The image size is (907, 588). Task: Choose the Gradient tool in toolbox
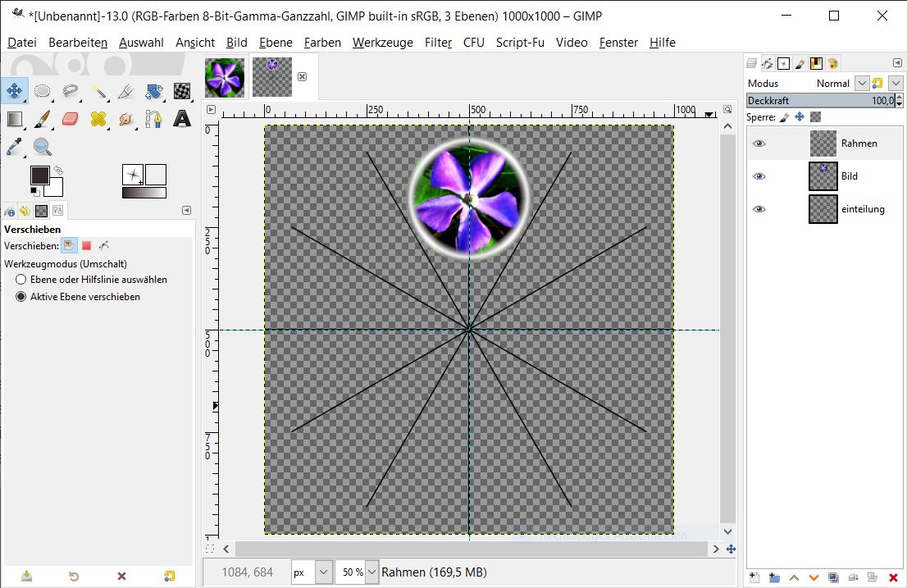15,119
